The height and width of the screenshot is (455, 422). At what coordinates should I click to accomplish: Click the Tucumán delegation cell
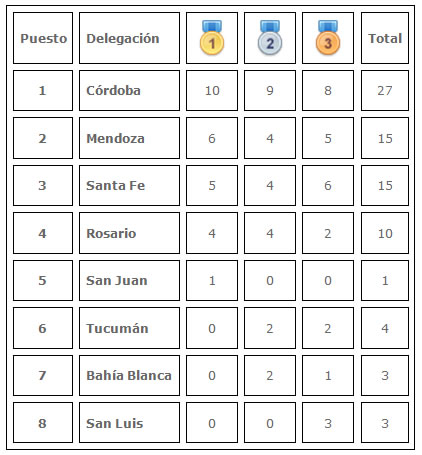point(129,328)
